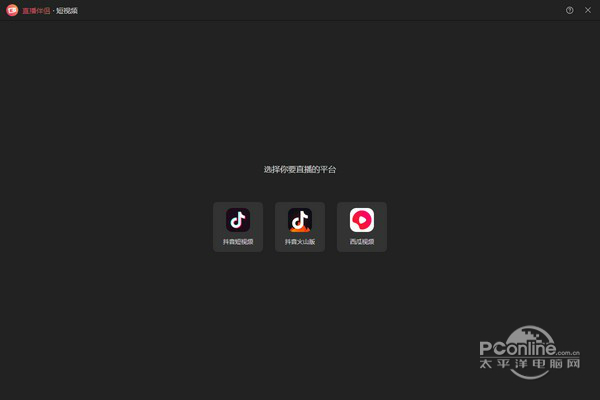This screenshot has height=400, width=600.
Task: Click the 选择你要直播的平台 heading text
Action: (x=300, y=170)
